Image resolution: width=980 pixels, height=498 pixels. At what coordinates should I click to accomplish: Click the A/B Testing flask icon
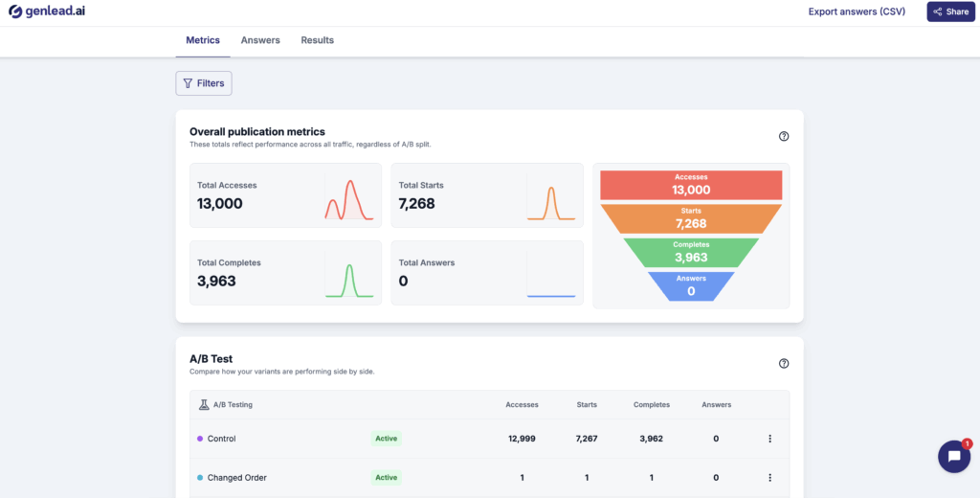pos(204,405)
